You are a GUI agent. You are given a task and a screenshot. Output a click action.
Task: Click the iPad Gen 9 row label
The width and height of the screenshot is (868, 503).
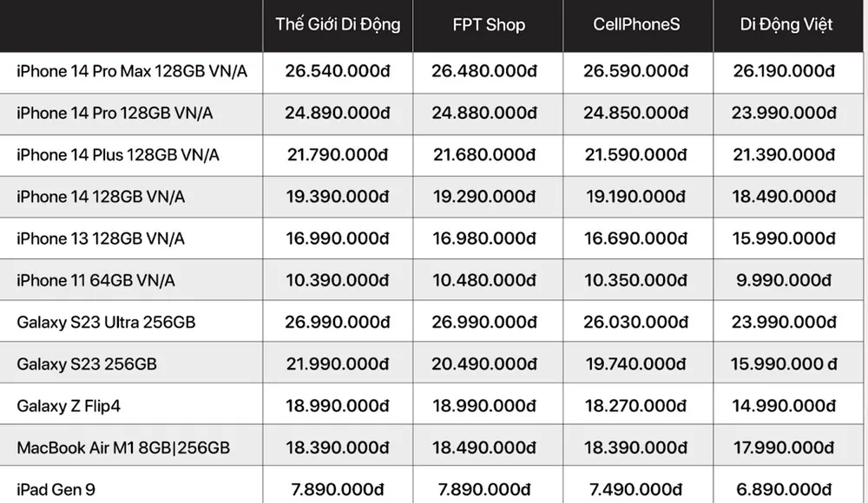56,490
